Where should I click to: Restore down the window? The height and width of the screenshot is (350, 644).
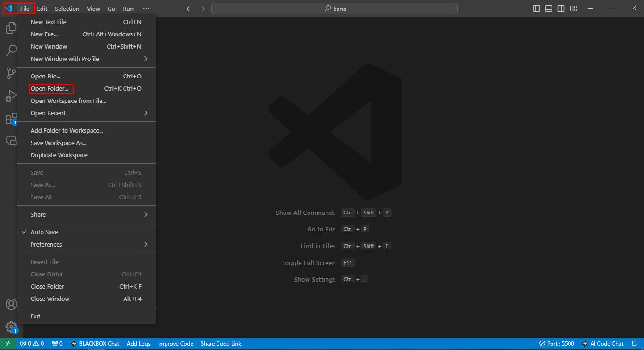(x=612, y=9)
